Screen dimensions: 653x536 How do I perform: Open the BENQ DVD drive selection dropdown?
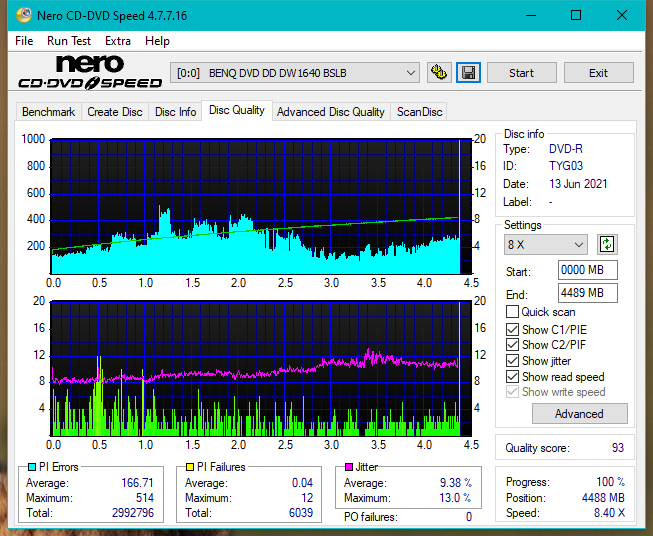295,73
